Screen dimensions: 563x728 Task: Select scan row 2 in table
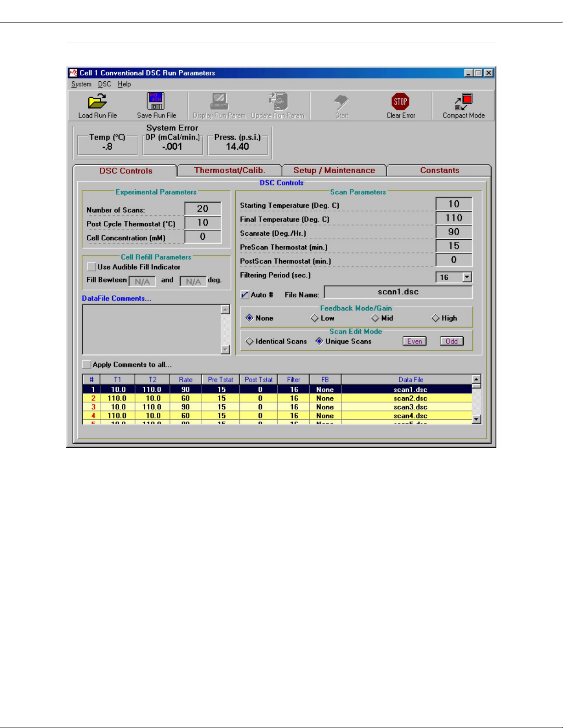[277, 398]
